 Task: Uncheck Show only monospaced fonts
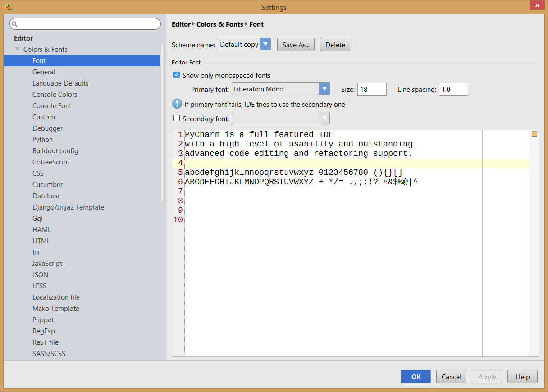pos(177,75)
